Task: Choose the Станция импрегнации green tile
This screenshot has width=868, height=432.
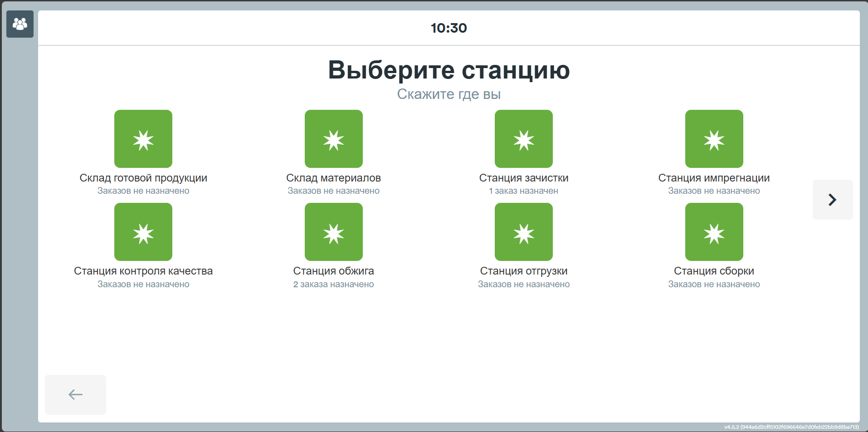Action: pyautogui.click(x=714, y=139)
